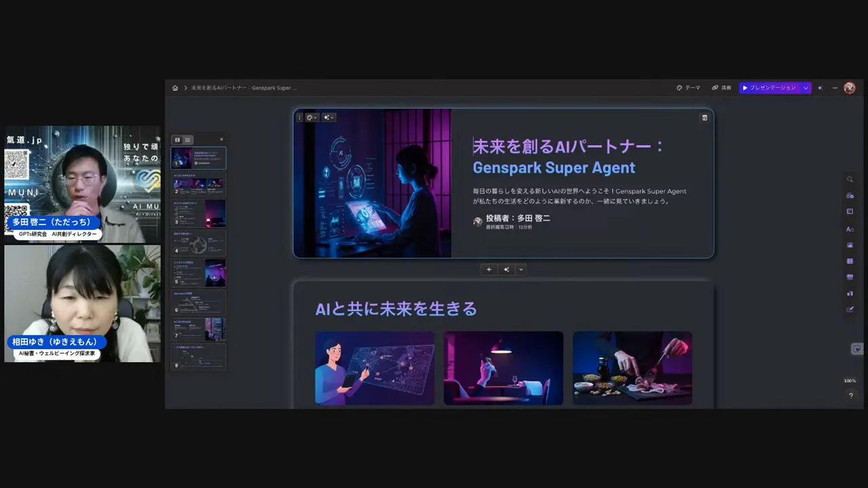Expand the add-card options chevron

(521, 270)
